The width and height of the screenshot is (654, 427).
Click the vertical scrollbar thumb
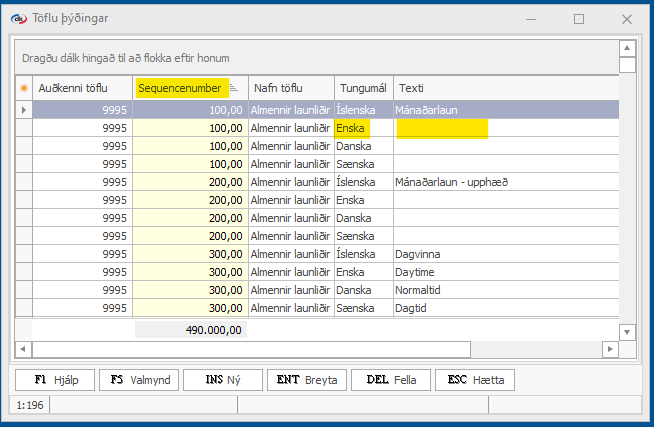pos(627,65)
